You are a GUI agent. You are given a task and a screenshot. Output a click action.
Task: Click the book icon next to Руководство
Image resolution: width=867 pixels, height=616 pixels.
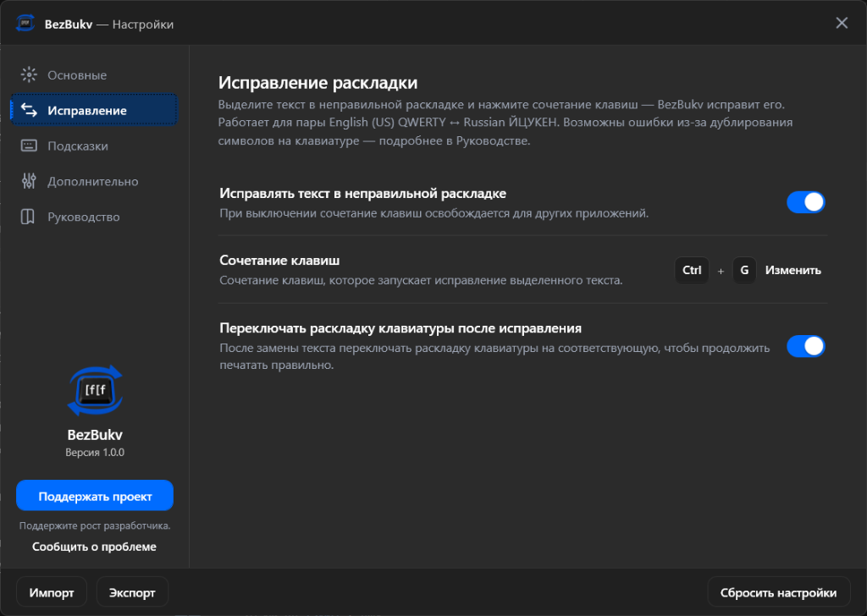[x=28, y=217]
